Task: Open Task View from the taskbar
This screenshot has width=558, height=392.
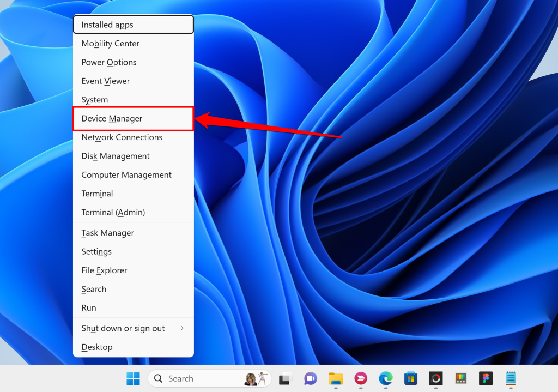Action: (x=286, y=378)
